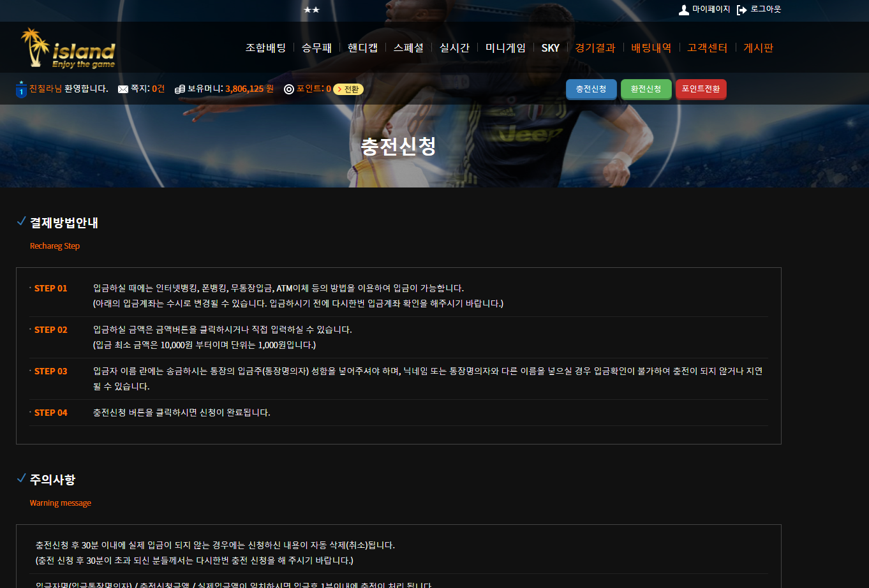Convert points with the yellow 전환 button
This screenshot has height=588, width=869.
[348, 89]
